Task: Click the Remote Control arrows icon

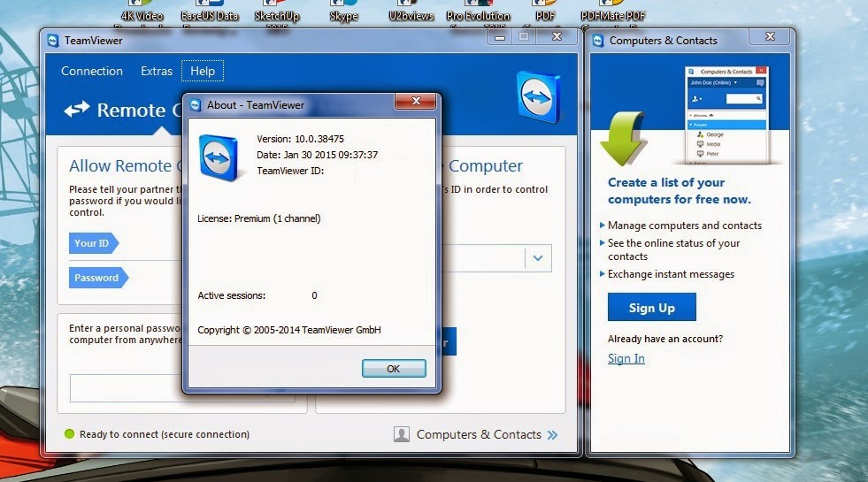Action: (x=76, y=109)
